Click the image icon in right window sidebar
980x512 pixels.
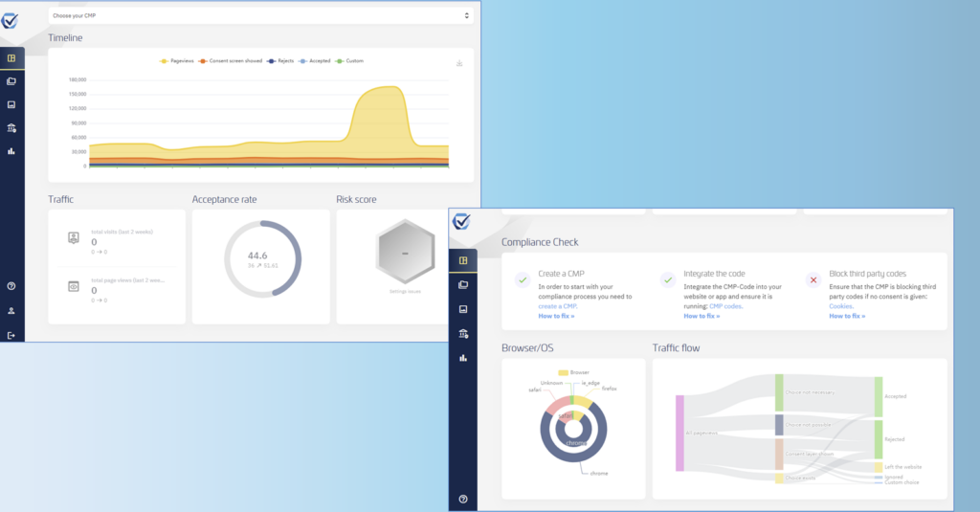(x=463, y=309)
